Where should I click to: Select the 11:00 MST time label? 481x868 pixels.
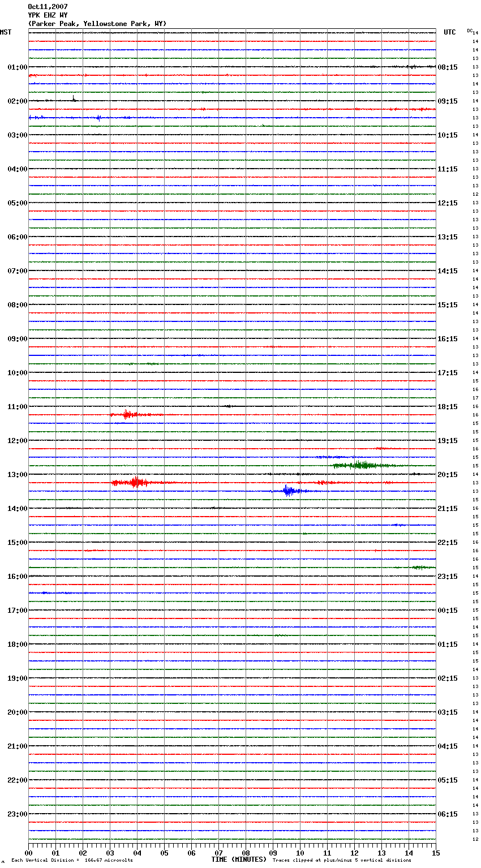point(18,407)
